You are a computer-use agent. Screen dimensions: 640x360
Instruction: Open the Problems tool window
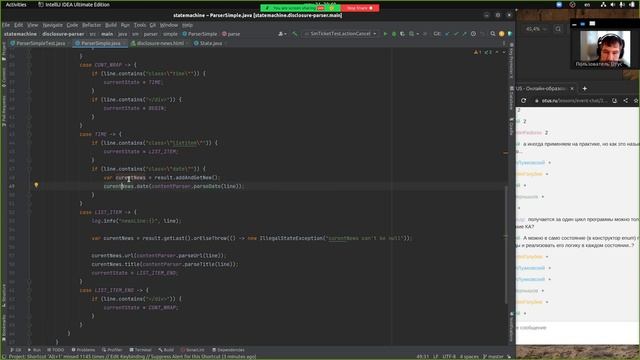(83, 350)
